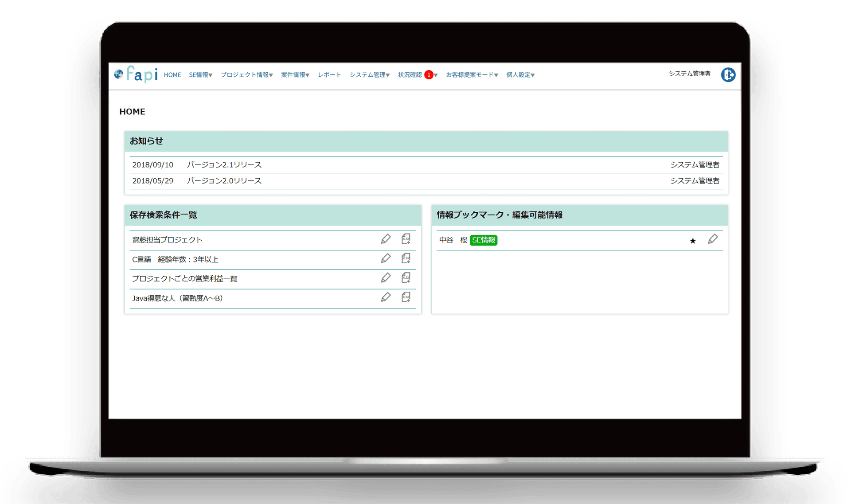Edit the C言語 経験年数 saved search
851x504 pixels.
(x=386, y=258)
